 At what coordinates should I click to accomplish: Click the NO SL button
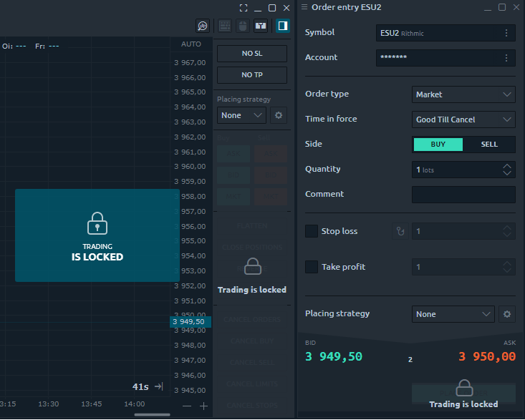tap(252, 54)
